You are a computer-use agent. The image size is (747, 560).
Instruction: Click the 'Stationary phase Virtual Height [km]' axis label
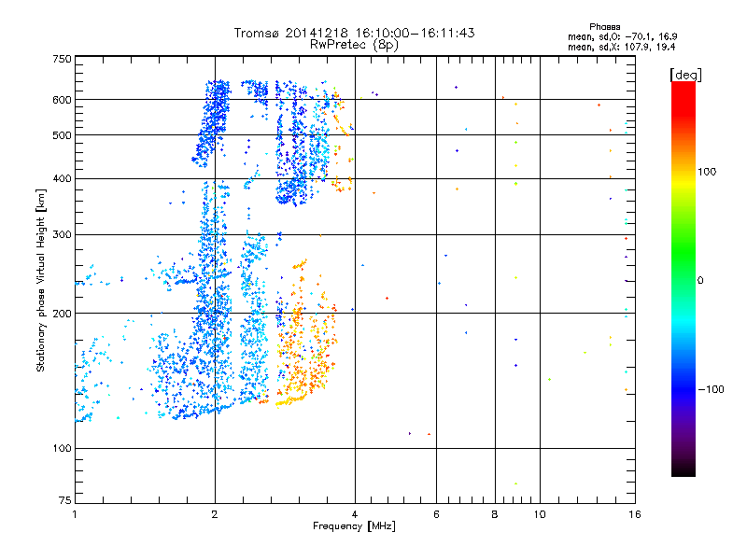(41, 280)
